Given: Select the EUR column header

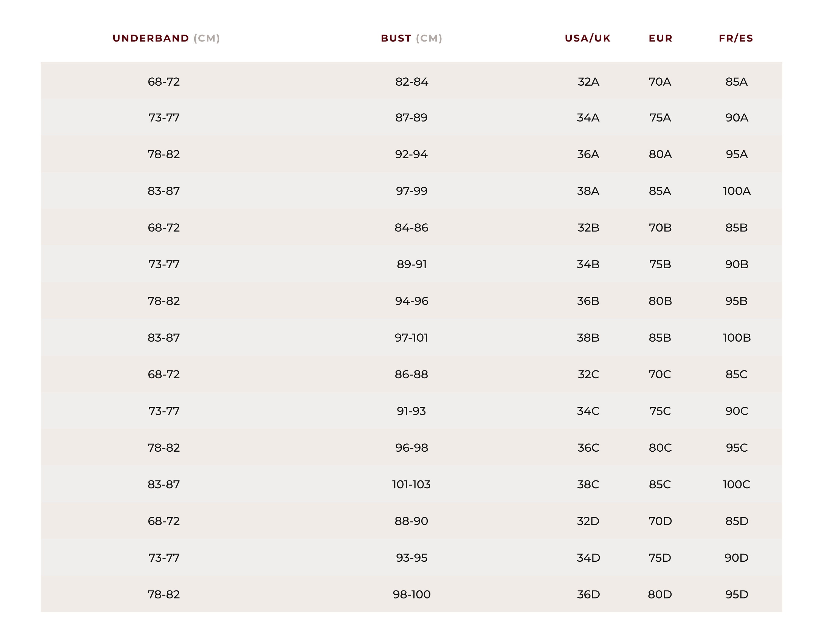Looking at the screenshot, I should (x=661, y=38).
